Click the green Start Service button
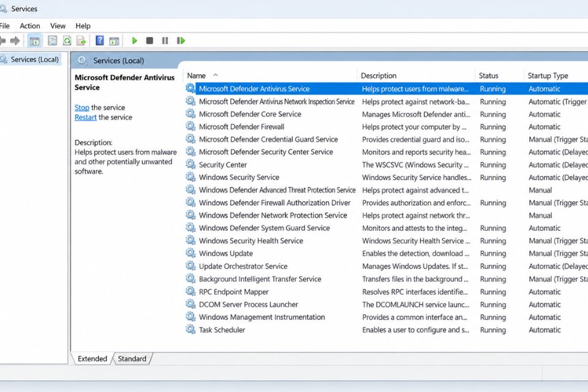Screen dimensions: 588x392 point(135,40)
